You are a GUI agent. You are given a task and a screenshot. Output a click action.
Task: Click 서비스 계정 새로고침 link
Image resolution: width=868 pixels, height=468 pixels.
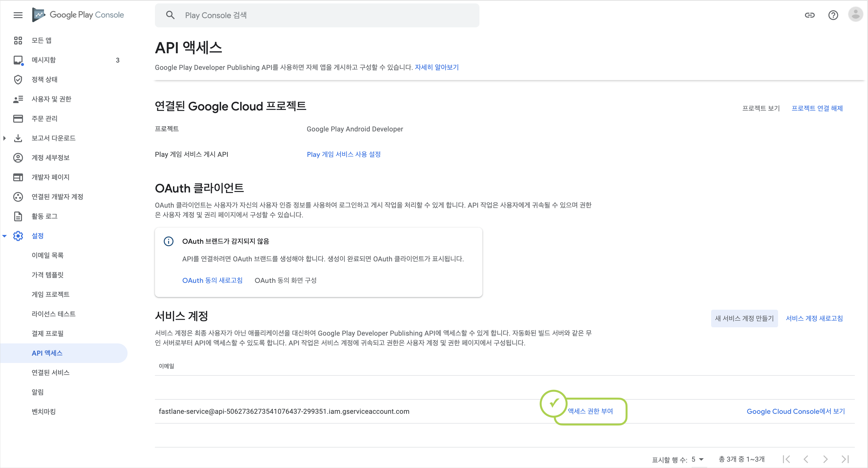pyautogui.click(x=814, y=318)
